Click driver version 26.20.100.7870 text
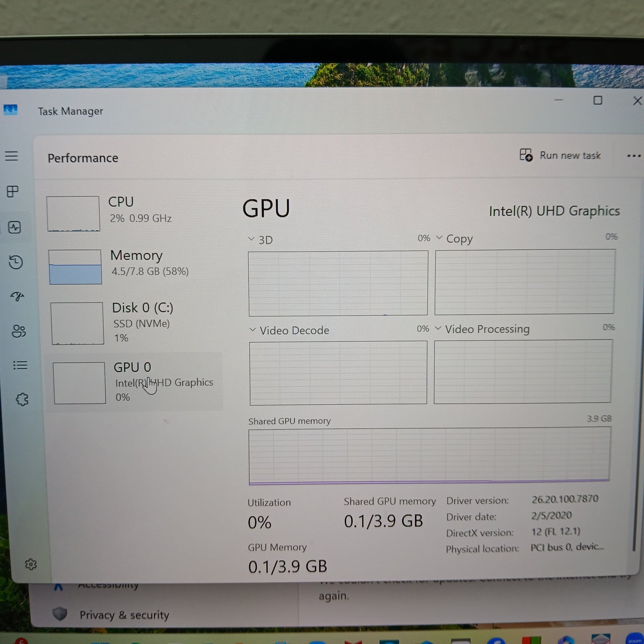Screen dimensions: 644x644 pyautogui.click(x=565, y=499)
